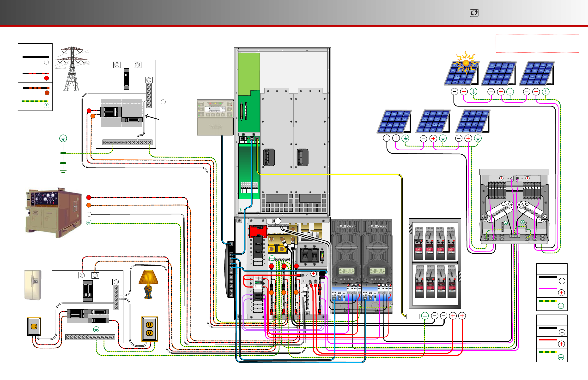
Task: Click the yellow duplex wall outlet
Action: click(150, 329)
